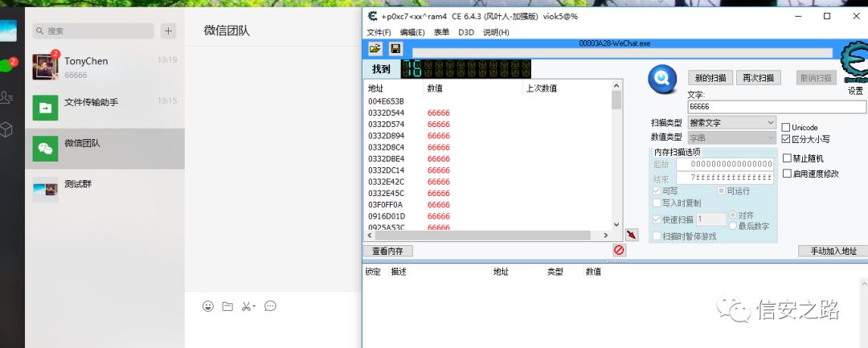Open the 文件(F) menu
The height and width of the screenshot is (348, 868).
(x=379, y=32)
